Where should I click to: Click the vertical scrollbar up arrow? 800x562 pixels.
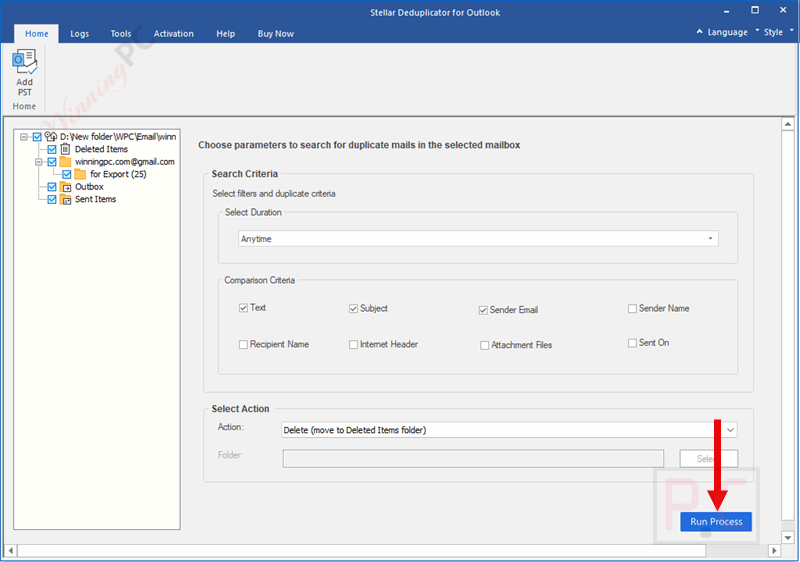pyautogui.click(x=788, y=124)
